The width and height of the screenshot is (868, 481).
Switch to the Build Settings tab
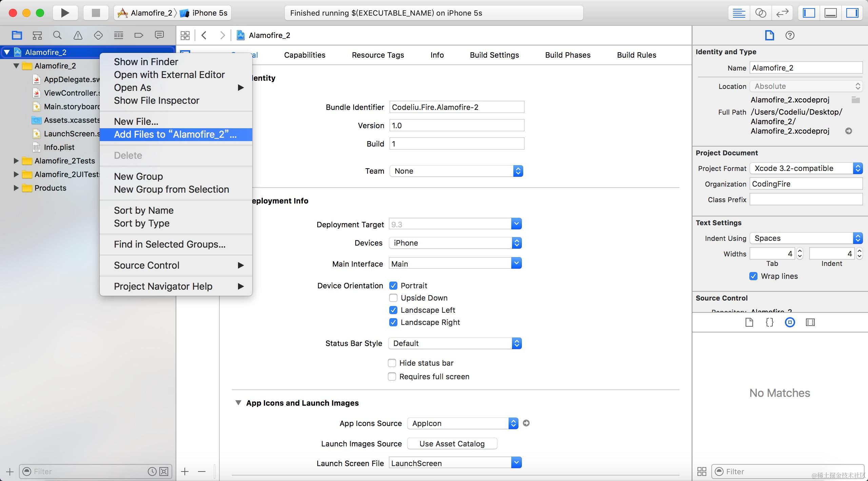point(494,55)
